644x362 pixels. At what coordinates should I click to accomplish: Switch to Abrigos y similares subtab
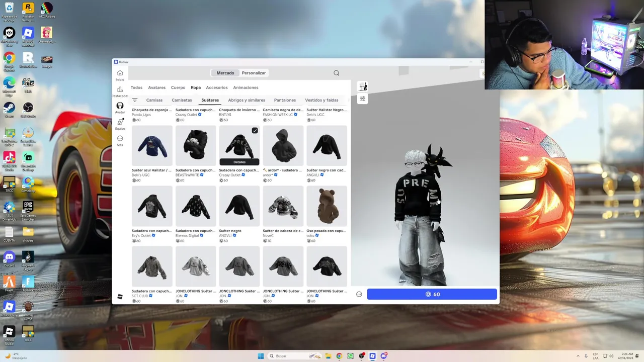coord(247,100)
